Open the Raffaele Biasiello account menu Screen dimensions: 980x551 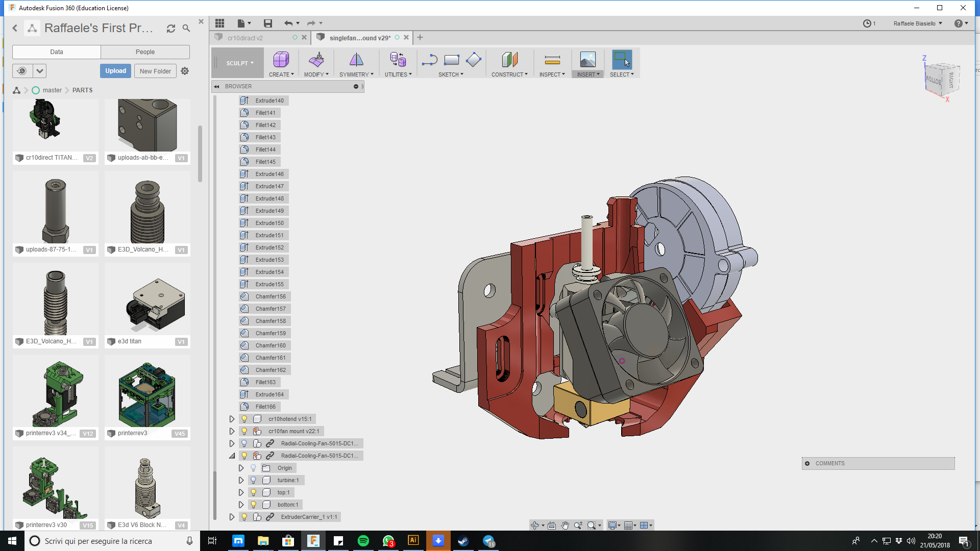click(x=918, y=23)
